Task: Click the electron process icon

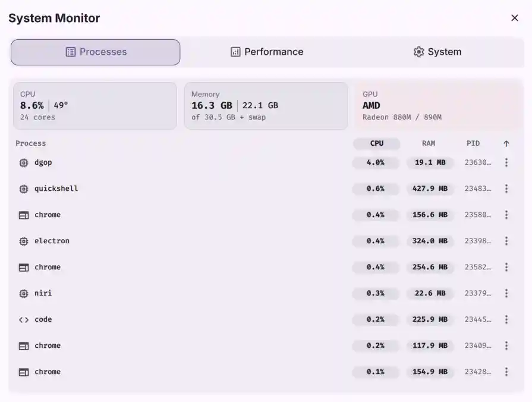Action: (x=23, y=241)
